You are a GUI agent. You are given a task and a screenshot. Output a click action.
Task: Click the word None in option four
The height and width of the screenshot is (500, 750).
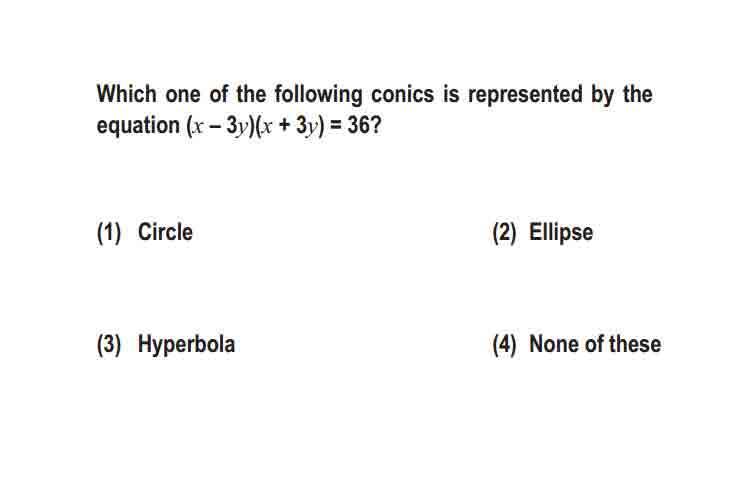click(554, 344)
